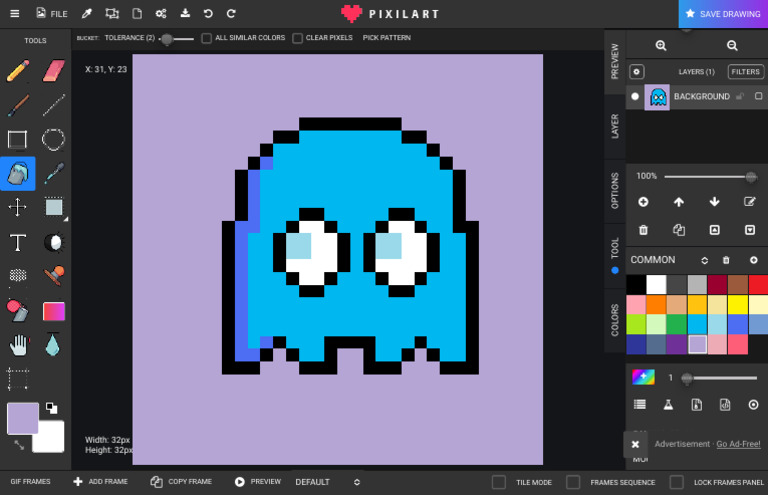This screenshot has height=495, width=768.
Task: Enable TILE MODE checkbox
Action: (499, 482)
